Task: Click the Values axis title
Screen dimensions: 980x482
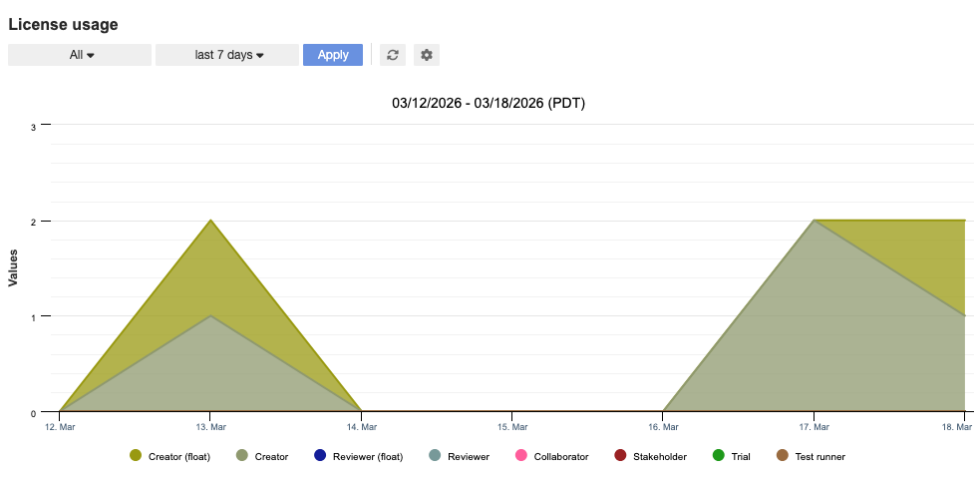Action: [x=13, y=267]
